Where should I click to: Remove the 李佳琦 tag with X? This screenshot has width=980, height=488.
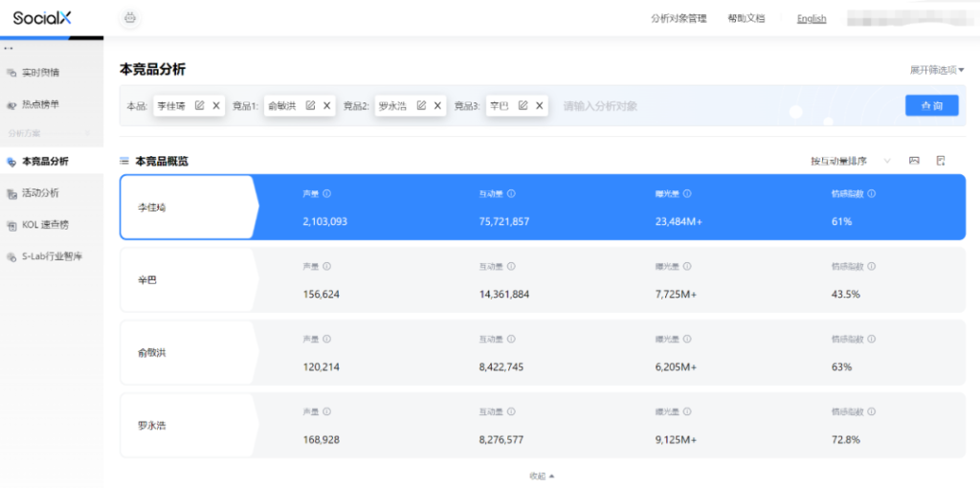coord(216,105)
